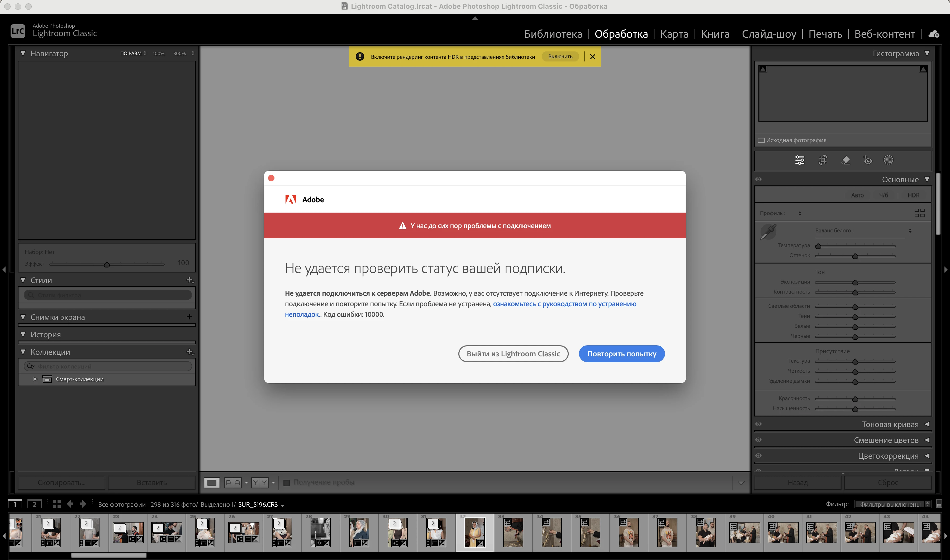Toggle the Ч/б black-and-white treatment
Viewport: 950px width, 560px height.
(883, 195)
